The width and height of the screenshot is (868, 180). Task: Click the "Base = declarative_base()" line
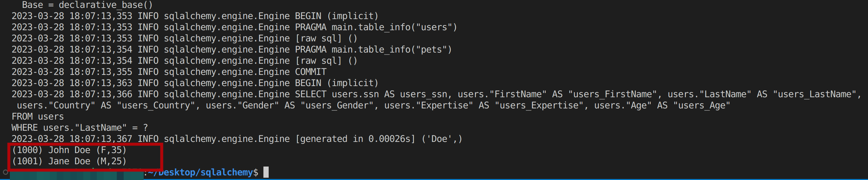87,5
